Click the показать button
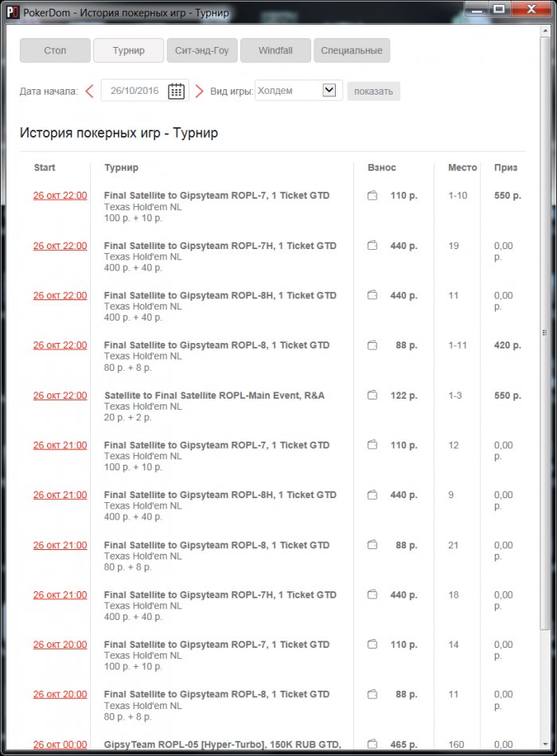Viewport: 557px width, 756px height. tap(373, 92)
